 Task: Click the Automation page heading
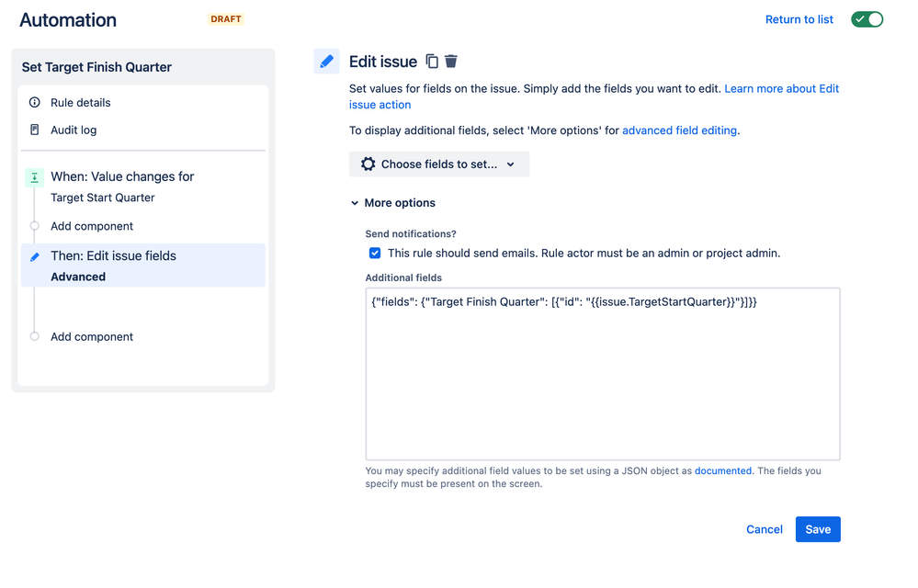click(68, 20)
